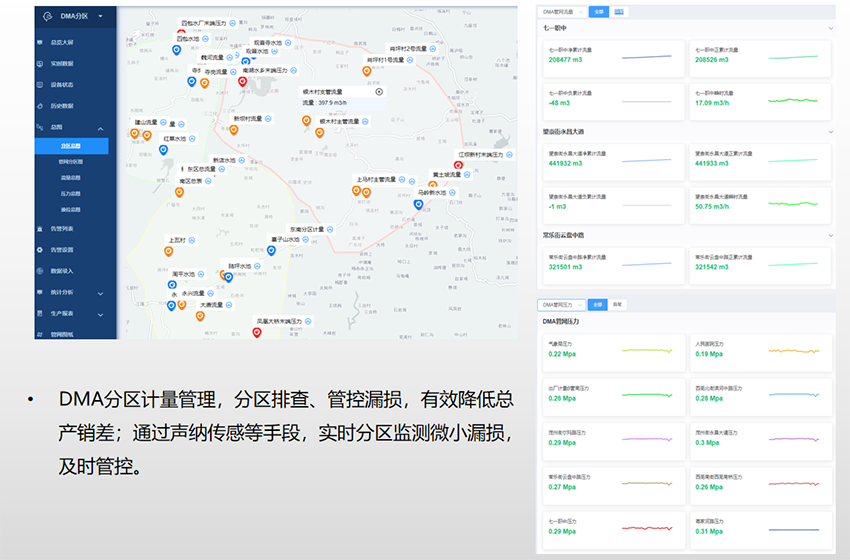This screenshot has height=560, width=850.
Task: Select the 异常 filter in pressure panel
Action: pyautogui.click(x=618, y=304)
